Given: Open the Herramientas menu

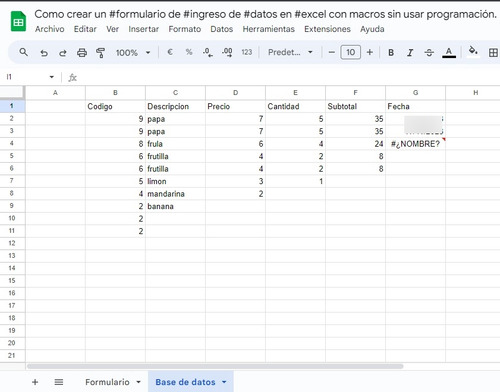Looking at the screenshot, I should [x=269, y=29].
